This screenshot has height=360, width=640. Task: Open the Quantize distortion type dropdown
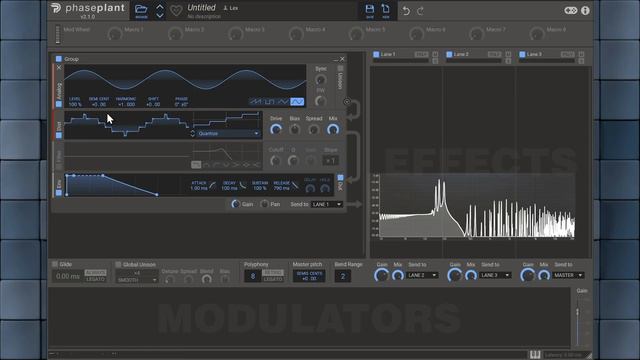(x=228, y=133)
